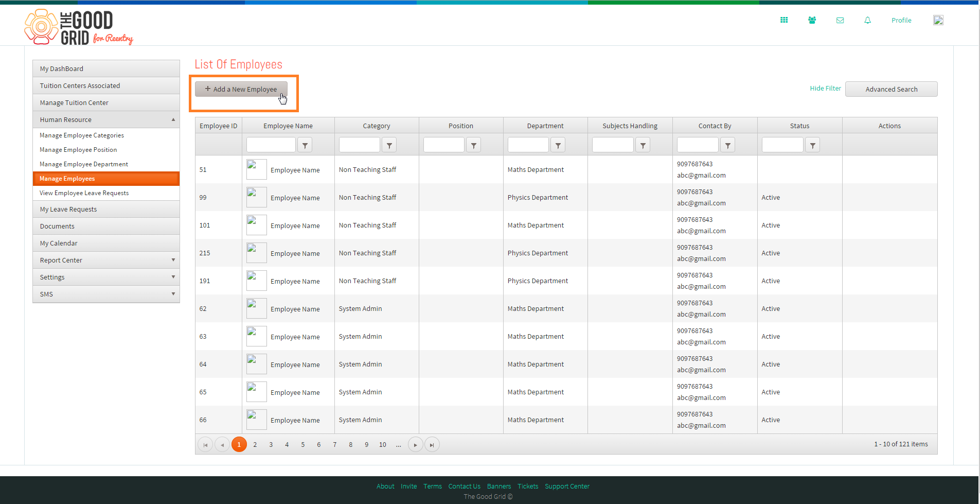Click current page 1 in pager
Viewport: 980px width, 504px height.
(x=239, y=444)
